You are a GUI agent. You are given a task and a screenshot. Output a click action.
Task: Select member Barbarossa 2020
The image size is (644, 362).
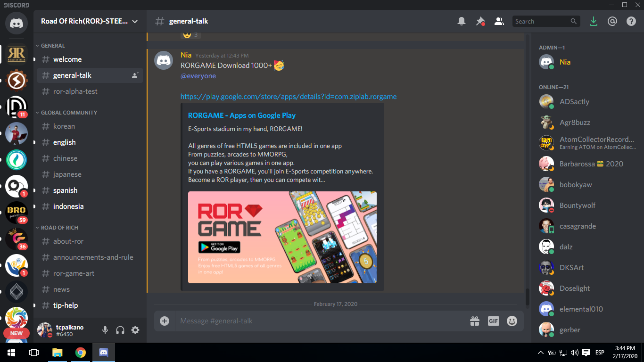point(586,164)
